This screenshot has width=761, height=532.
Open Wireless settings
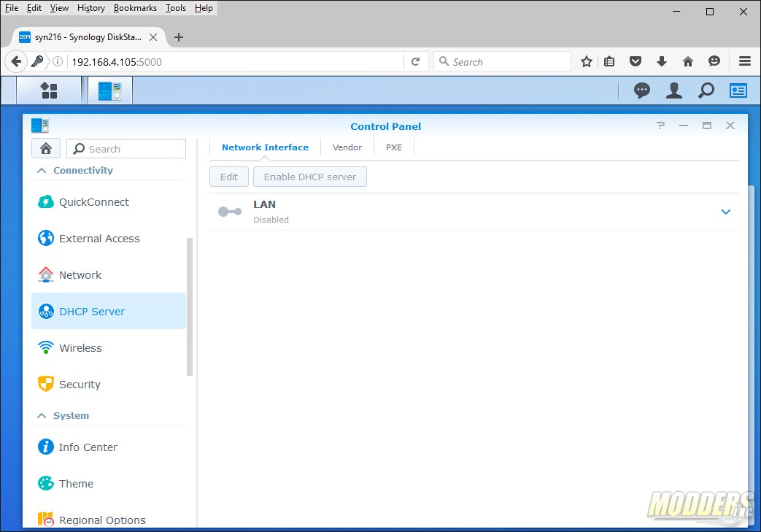coord(109,348)
